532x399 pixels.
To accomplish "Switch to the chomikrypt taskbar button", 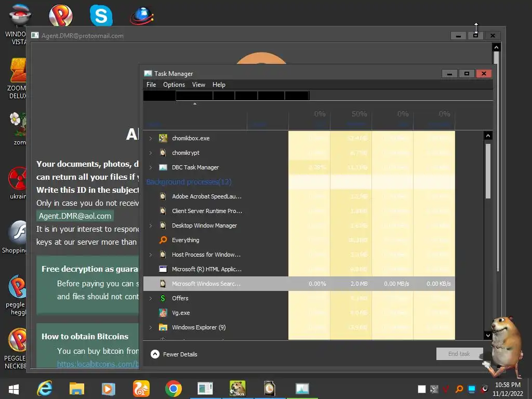I will click(x=270, y=389).
